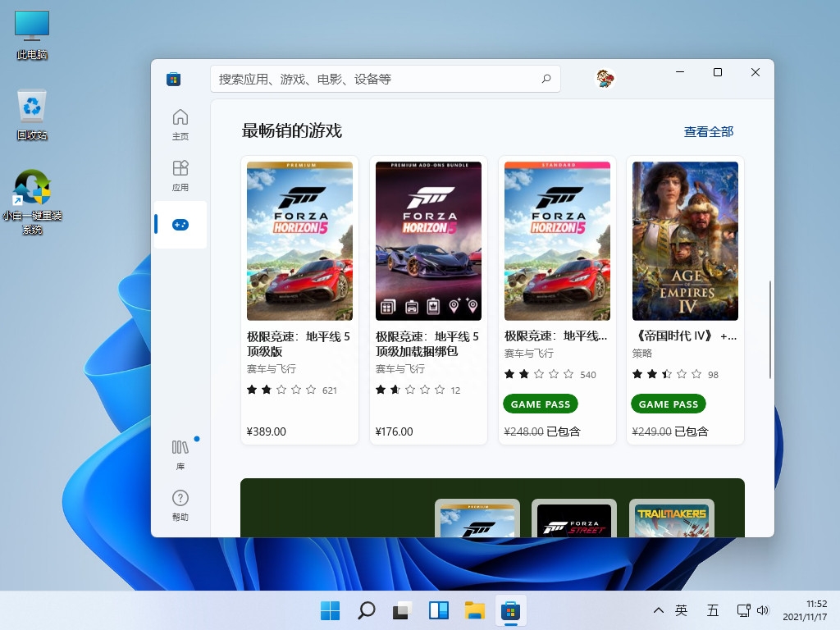This screenshot has width=840, height=630.
Task: Click the Microsoft Store logo icon
Action: point(173,80)
